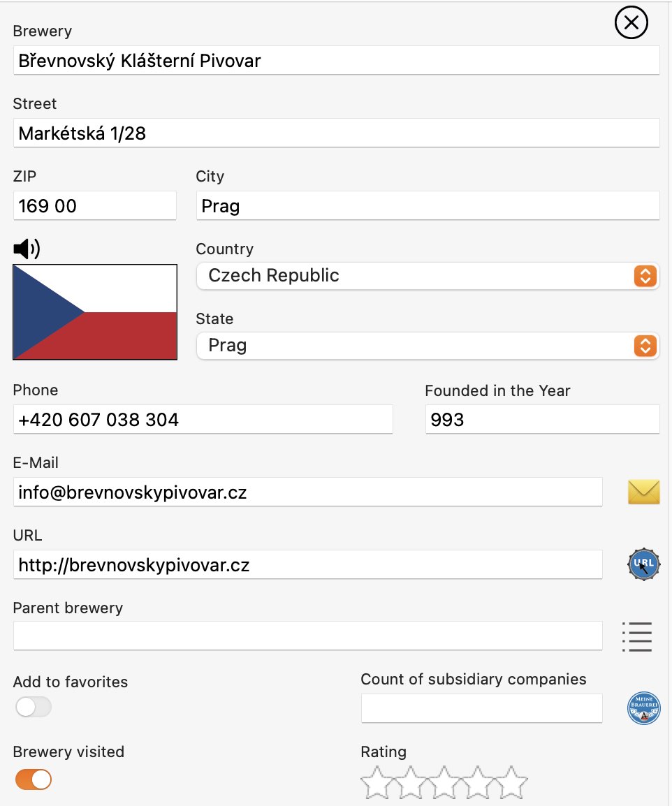
Task: Click the ZIP field showing 169 00
Action: click(x=94, y=205)
